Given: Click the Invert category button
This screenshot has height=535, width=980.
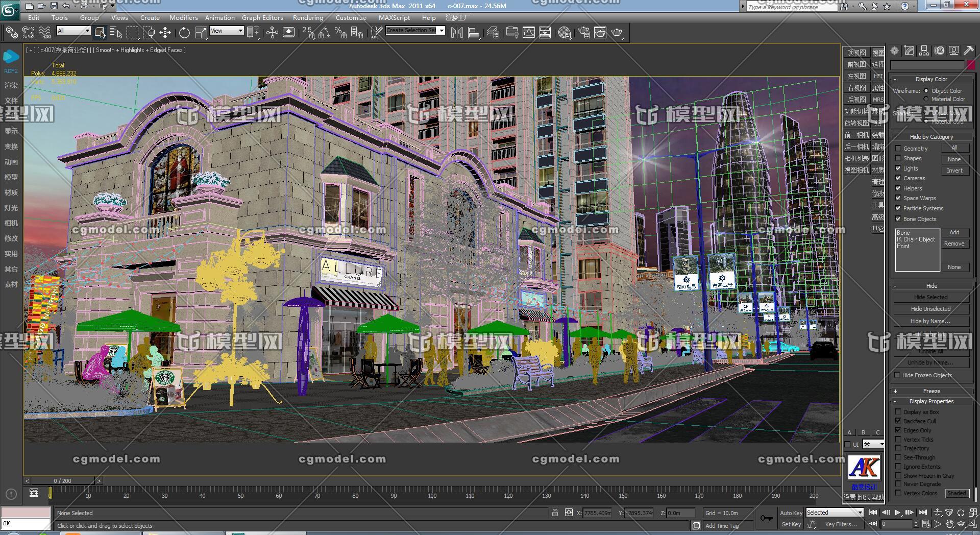Looking at the screenshot, I should click(x=954, y=171).
